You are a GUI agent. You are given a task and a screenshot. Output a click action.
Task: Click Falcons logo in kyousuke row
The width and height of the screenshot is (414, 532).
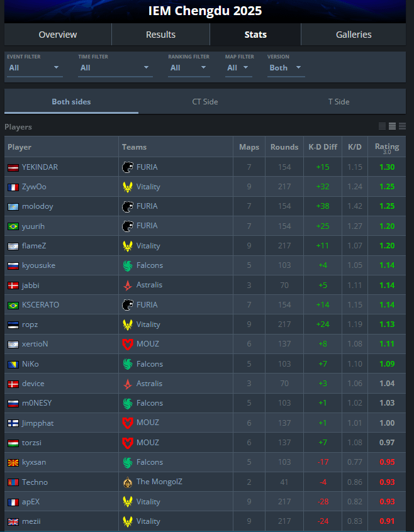click(128, 265)
